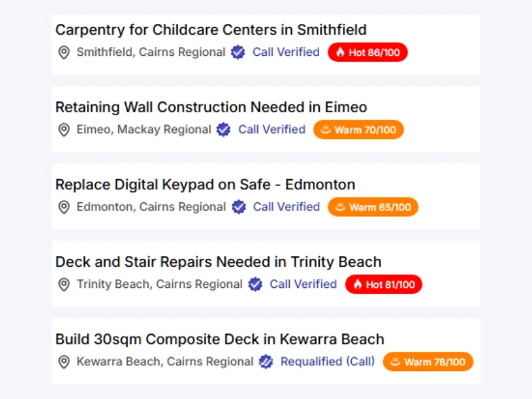The image size is (532, 399).
Task: Click the Hot 81/100 score badge
Action: click(384, 285)
